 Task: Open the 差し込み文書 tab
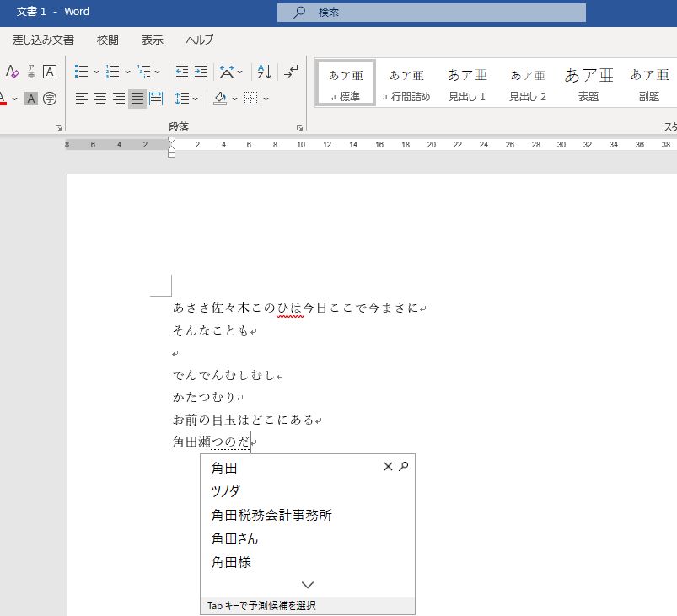point(43,40)
